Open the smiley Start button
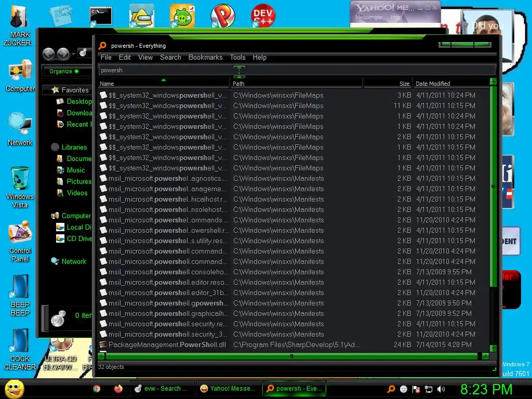Viewport: 532px width, 399px height. [x=14, y=389]
